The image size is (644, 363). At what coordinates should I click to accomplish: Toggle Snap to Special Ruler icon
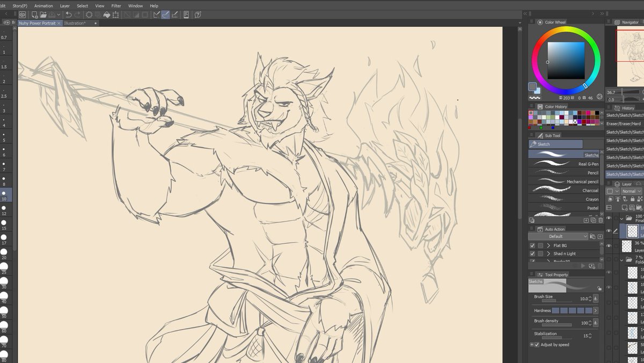click(166, 14)
